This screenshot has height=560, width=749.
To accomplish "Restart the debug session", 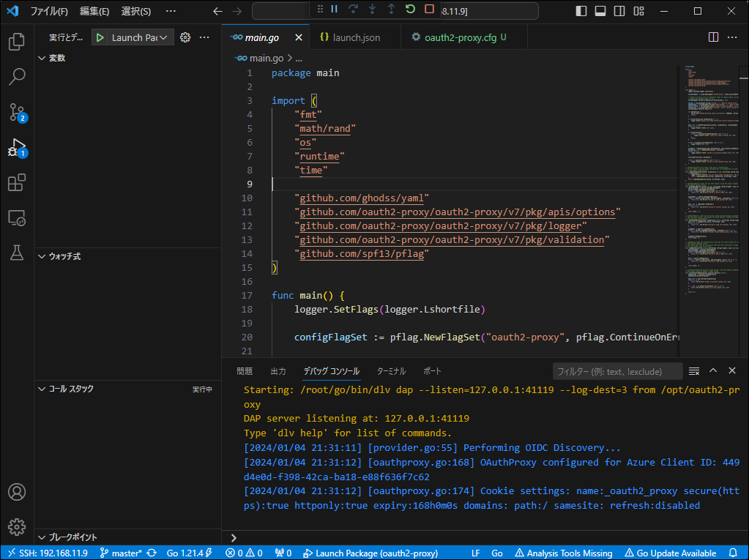I will tap(411, 10).
